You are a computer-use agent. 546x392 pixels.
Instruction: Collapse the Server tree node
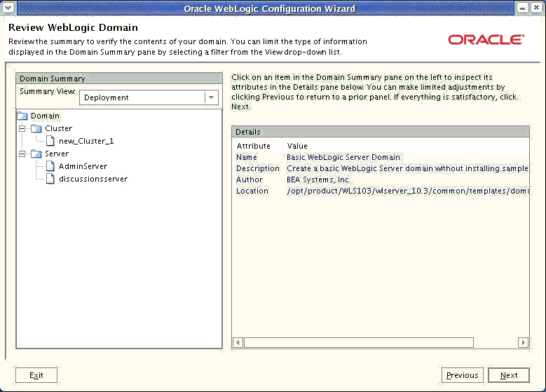point(22,154)
